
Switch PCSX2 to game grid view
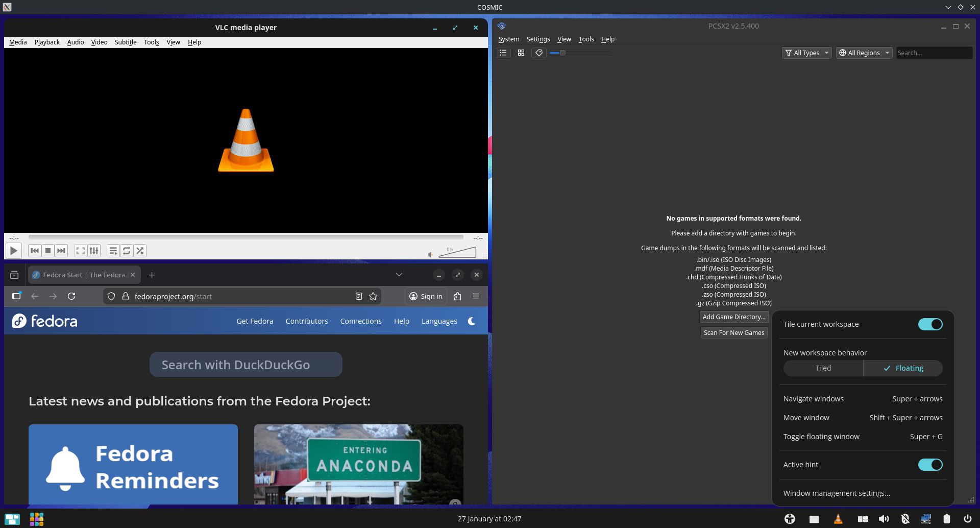(521, 53)
